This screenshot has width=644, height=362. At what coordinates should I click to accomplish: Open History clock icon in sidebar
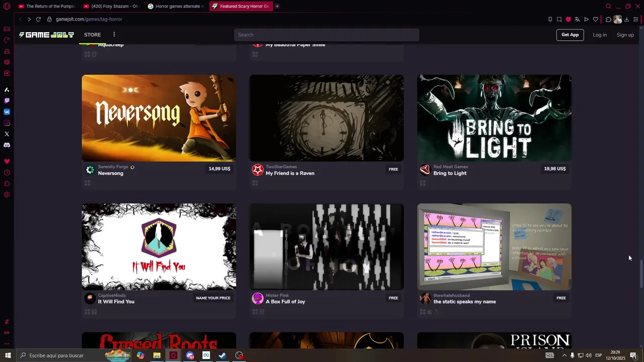point(7,172)
